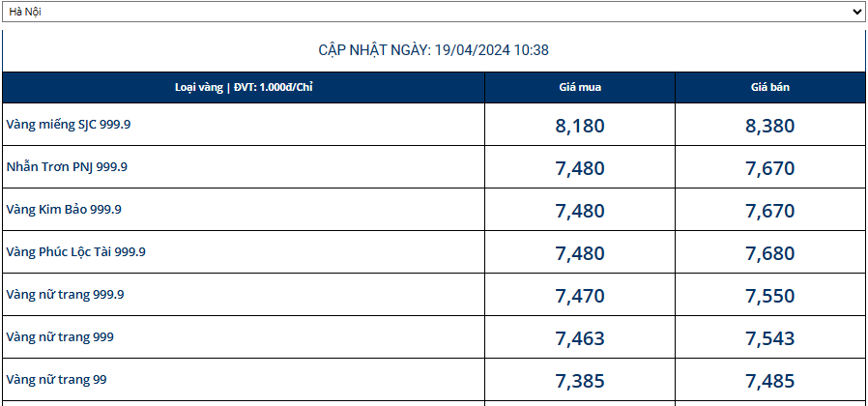This screenshot has width=868, height=406.
Task: Click the Vàng Kim Bảo 999.9 label
Action: (64, 210)
